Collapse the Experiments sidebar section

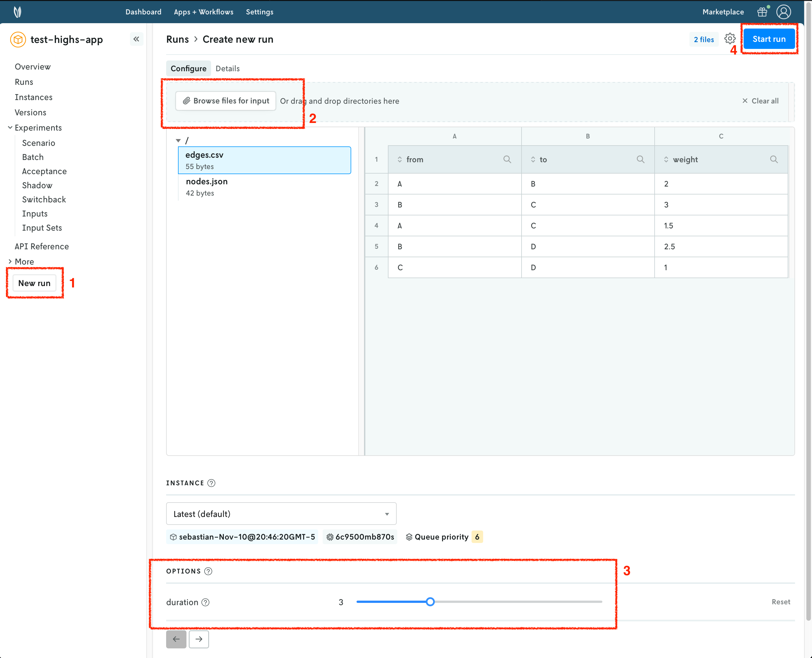point(10,128)
